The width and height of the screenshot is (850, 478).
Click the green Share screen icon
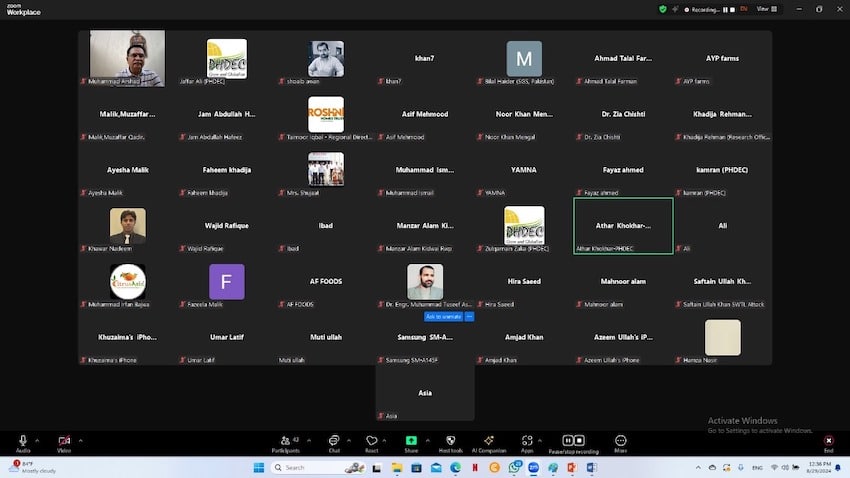point(411,441)
